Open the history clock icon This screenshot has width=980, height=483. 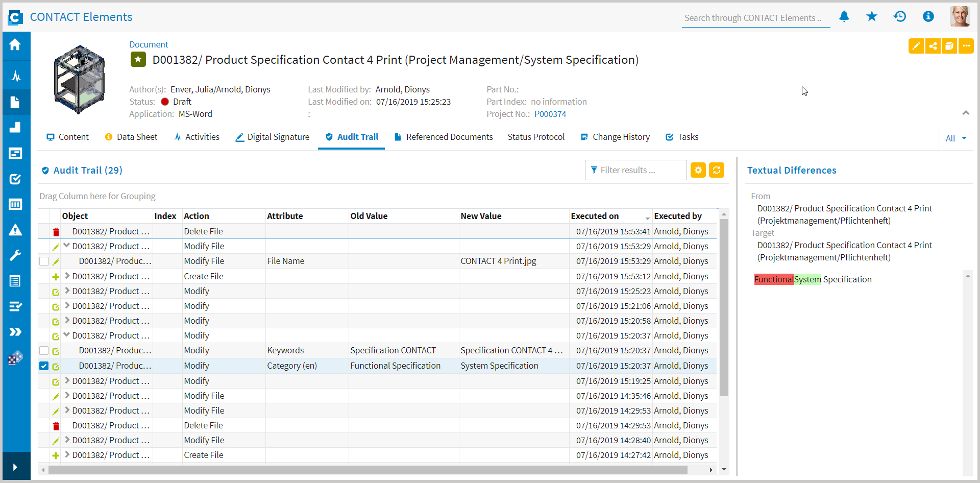[x=900, y=17]
